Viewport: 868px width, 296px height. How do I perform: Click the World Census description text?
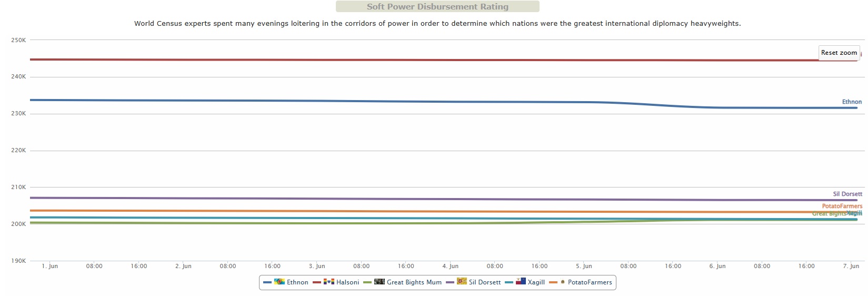pos(437,24)
